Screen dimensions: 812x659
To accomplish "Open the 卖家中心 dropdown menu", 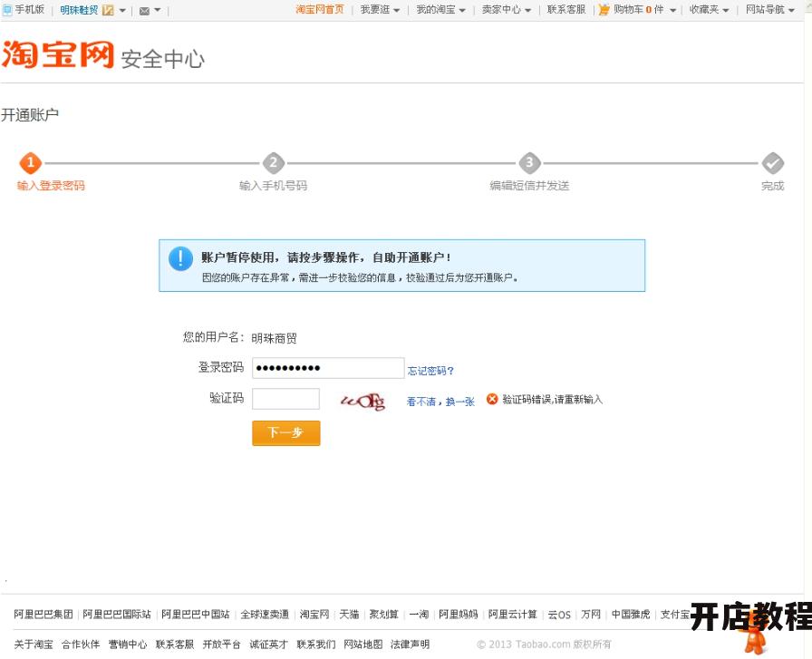I will pos(507,10).
